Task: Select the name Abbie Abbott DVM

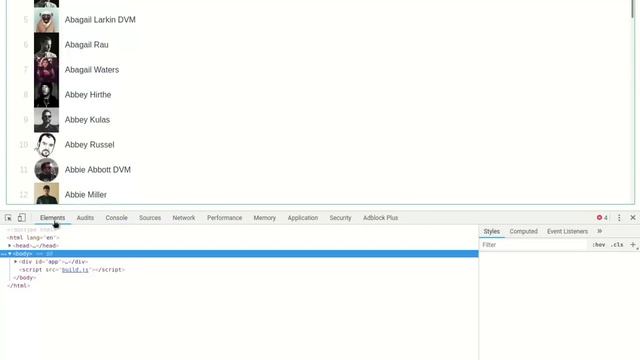Action: click(x=98, y=169)
